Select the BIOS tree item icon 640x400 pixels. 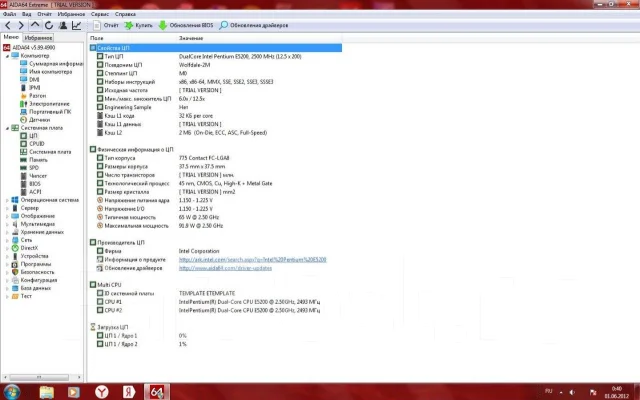coord(23,184)
